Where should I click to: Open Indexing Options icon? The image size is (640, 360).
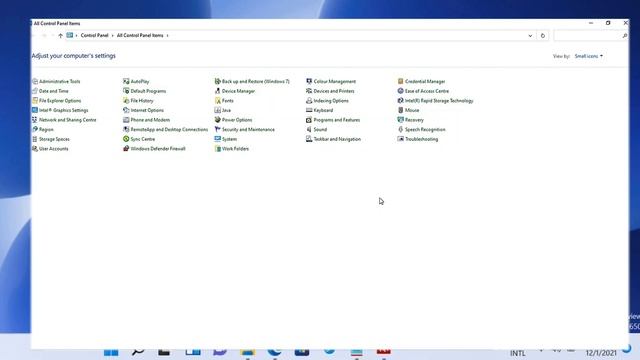(309, 100)
